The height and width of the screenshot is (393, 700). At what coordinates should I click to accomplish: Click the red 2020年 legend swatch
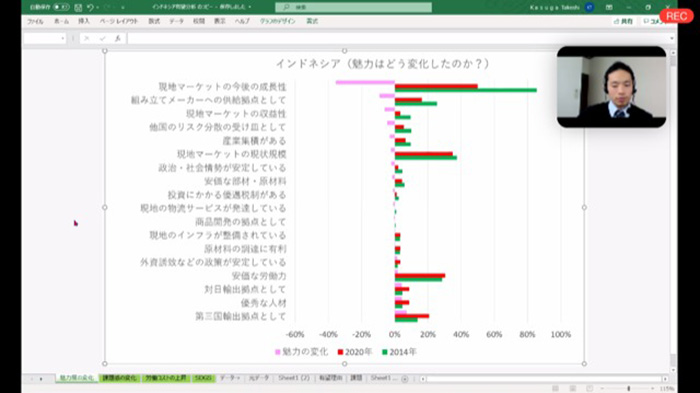[x=340, y=352]
